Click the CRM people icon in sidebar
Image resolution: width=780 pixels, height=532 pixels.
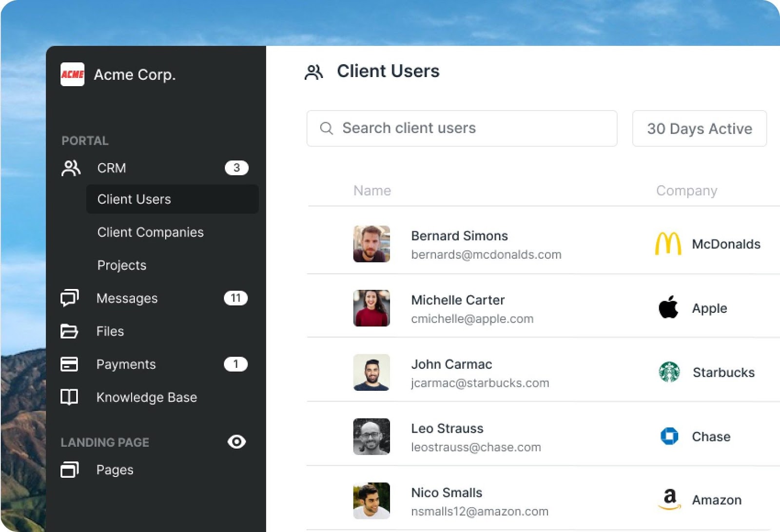pyautogui.click(x=71, y=168)
